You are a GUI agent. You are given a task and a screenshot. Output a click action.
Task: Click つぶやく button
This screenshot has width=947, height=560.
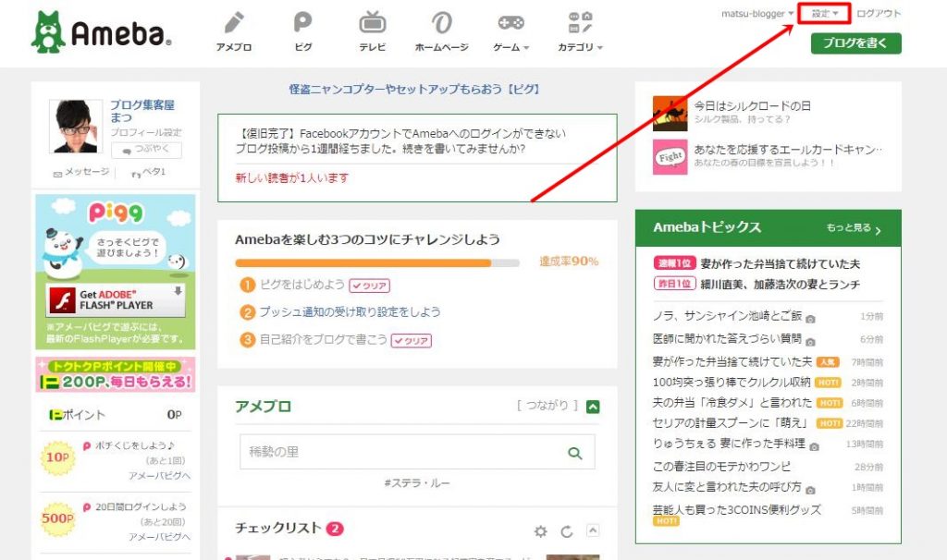(x=146, y=149)
